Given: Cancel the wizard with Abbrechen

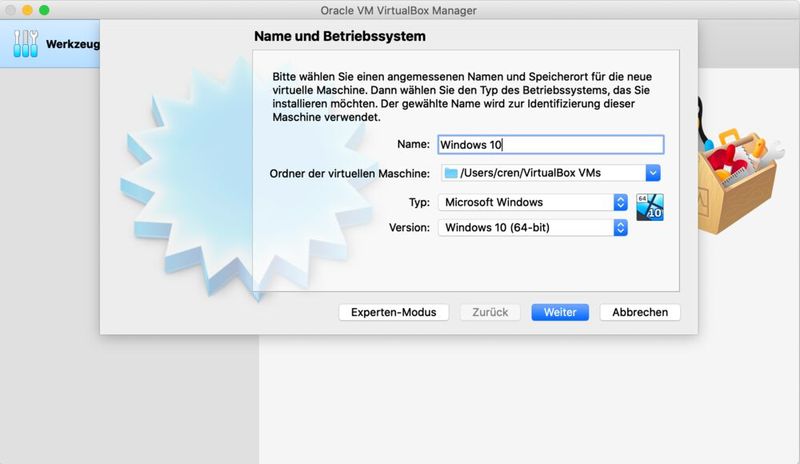Looking at the screenshot, I should coord(640,312).
